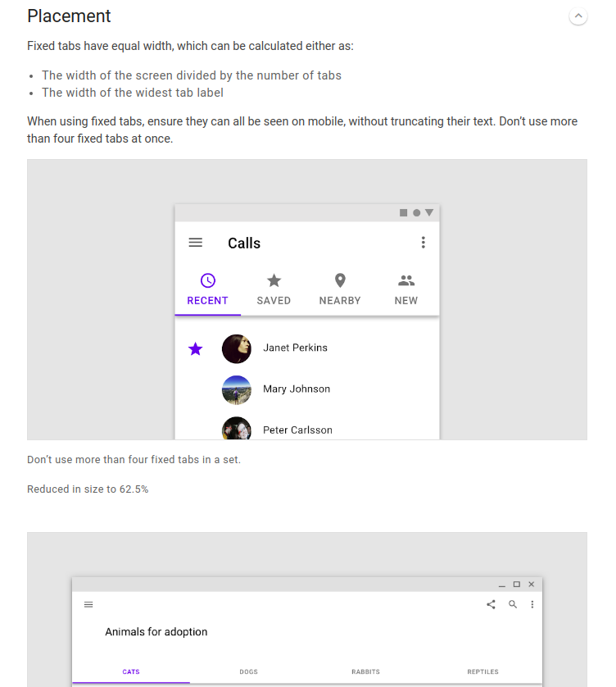Click the search icon in Animals for adoption
Viewport: 616px width, 687px height.
[513, 604]
